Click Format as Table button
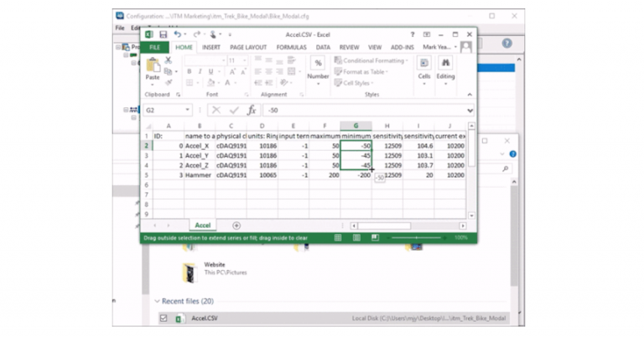This screenshot has height=337, width=644. [x=361, y=71]
